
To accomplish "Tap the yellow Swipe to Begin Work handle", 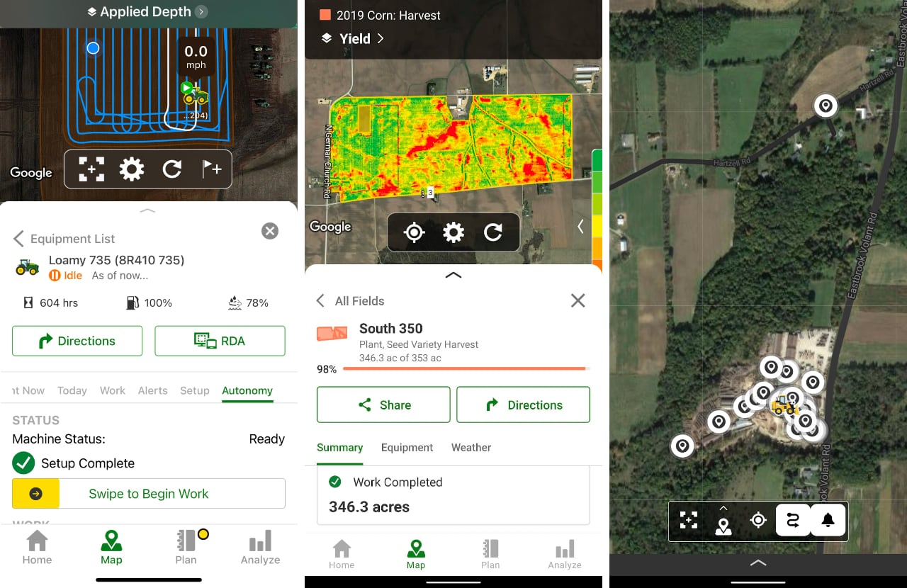I will point(35,494).
